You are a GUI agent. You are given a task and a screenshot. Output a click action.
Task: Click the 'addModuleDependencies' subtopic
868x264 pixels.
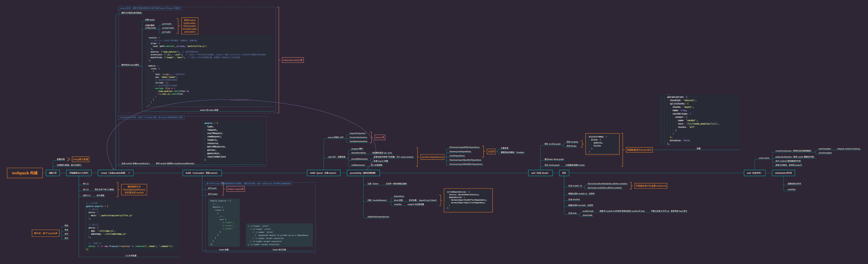pyautogui.click(x=378, y=217)
